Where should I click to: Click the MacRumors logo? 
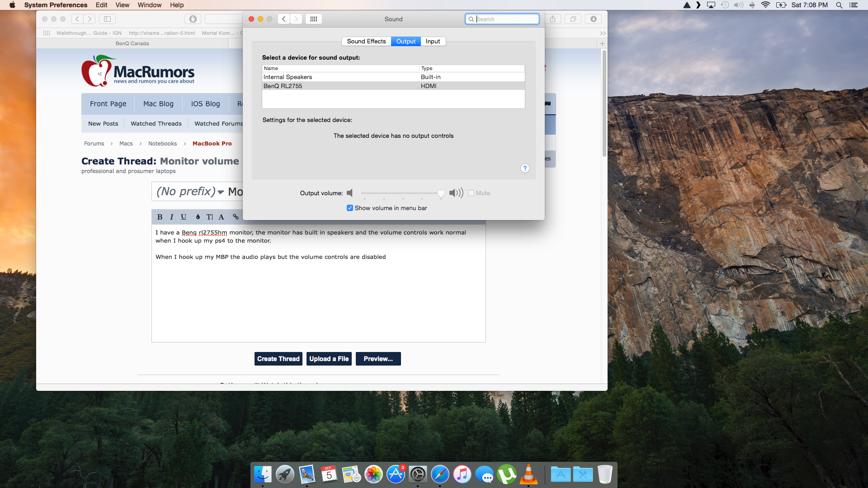point(138,71)
